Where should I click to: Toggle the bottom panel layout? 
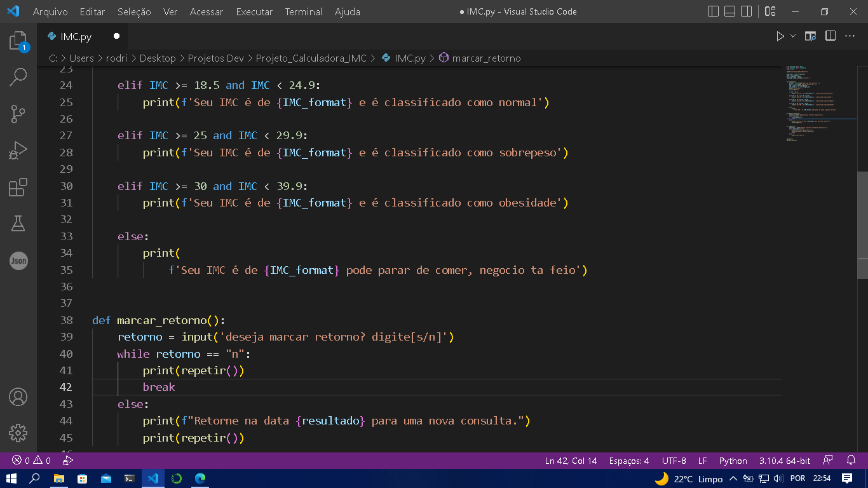729,11
